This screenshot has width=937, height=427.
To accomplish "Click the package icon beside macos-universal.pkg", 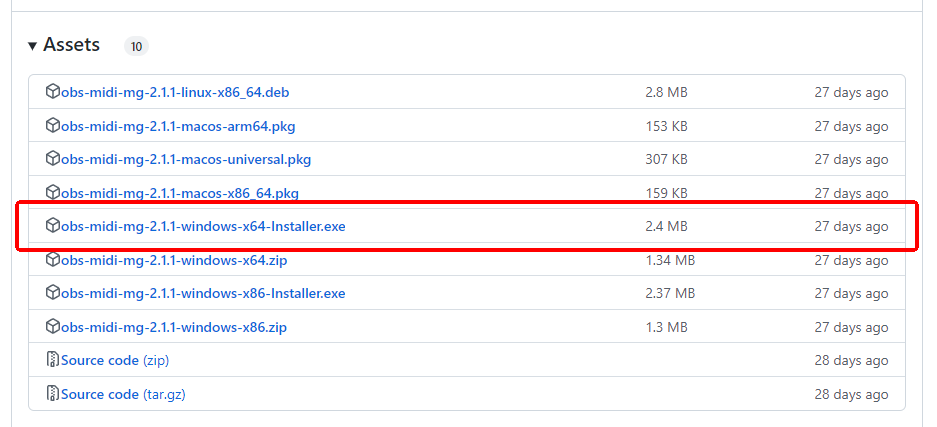I will click(x=53, y=159).
